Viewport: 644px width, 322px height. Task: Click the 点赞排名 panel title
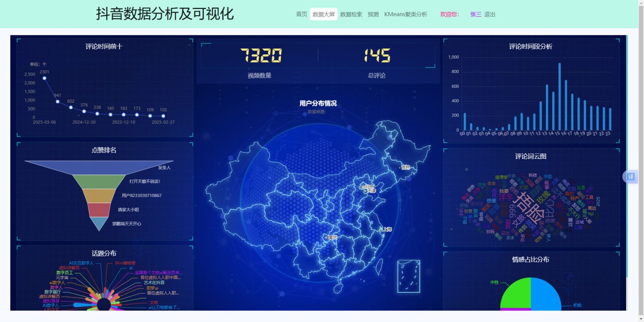point(104,150)
